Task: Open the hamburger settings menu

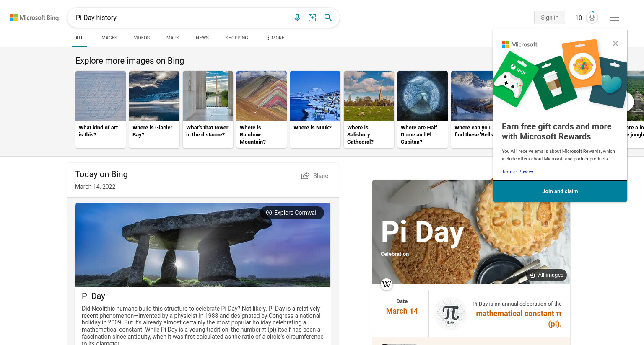Action: pos(615,18)
